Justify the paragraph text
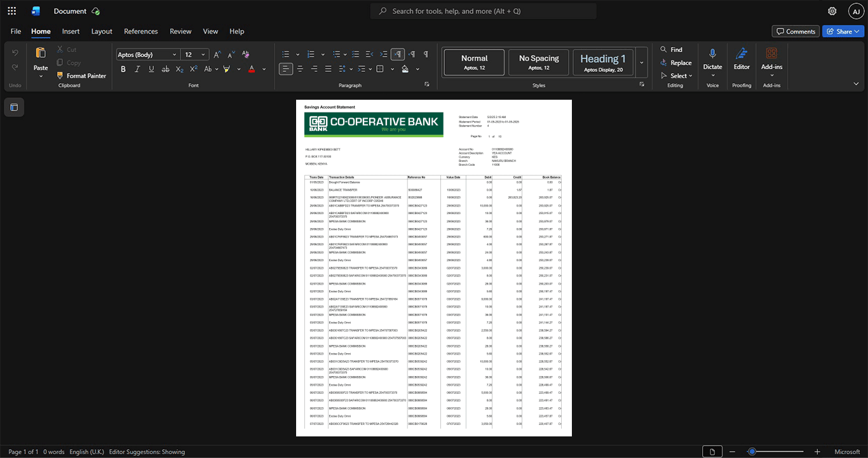The height and width of the screenshot is (458, 868). pyautogui.click(x=328, y=69)
